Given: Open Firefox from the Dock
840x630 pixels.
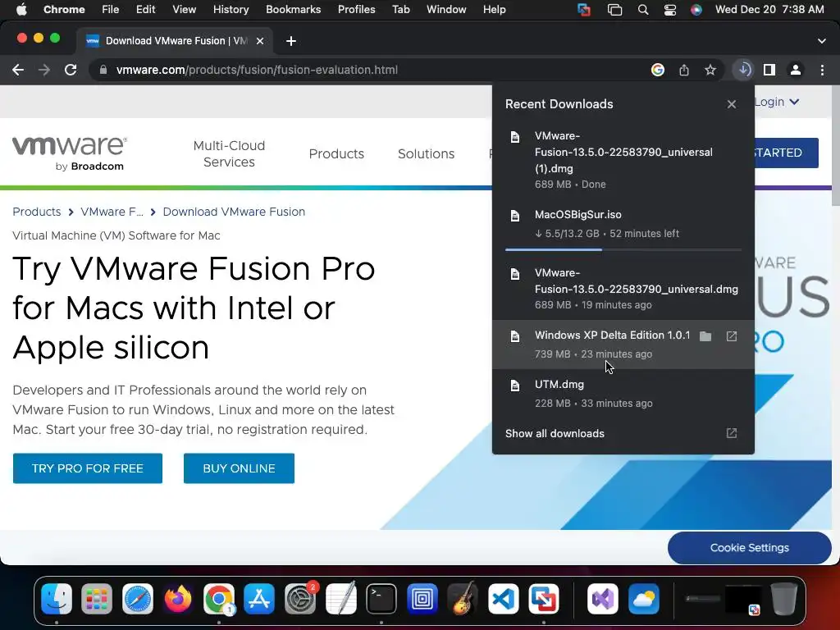Looking at the screenshot, I should tap(178, 598).
